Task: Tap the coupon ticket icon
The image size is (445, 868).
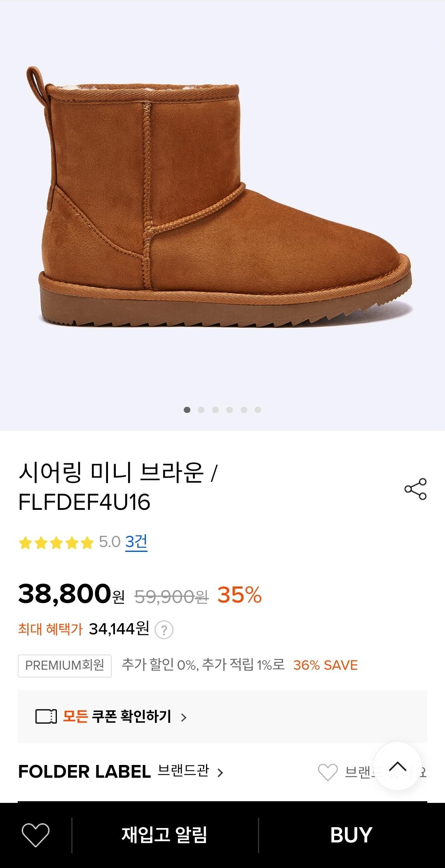Action: 46,717
